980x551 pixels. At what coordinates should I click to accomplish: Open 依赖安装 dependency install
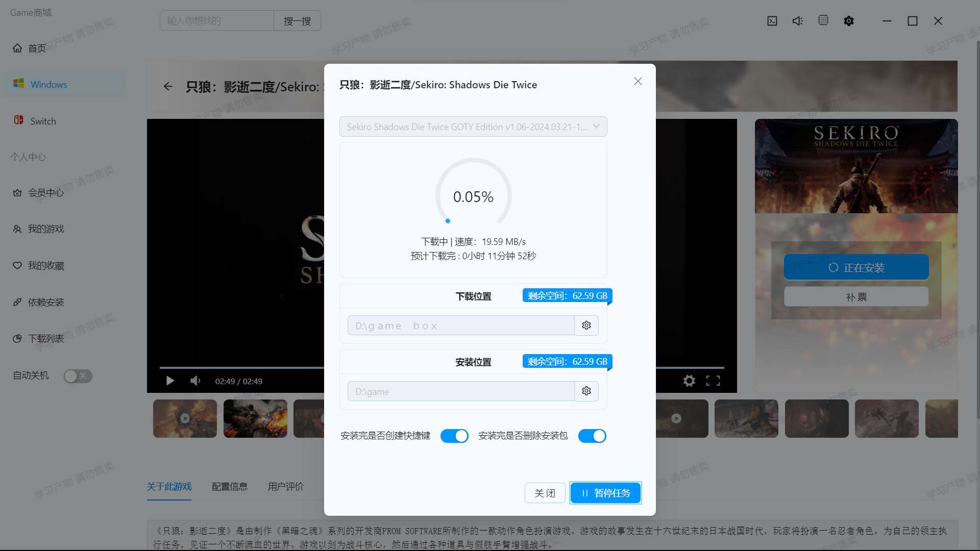tap(39, 302)
